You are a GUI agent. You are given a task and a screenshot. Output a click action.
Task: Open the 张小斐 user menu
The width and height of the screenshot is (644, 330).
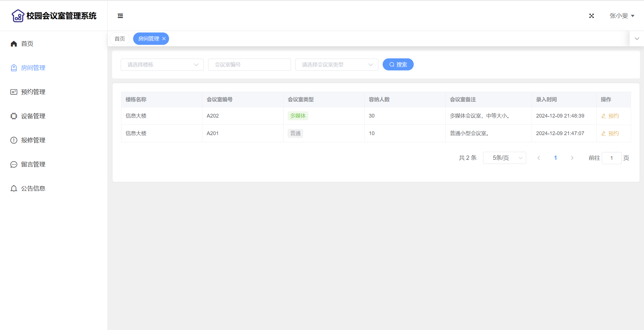click(x=622, y=16)
